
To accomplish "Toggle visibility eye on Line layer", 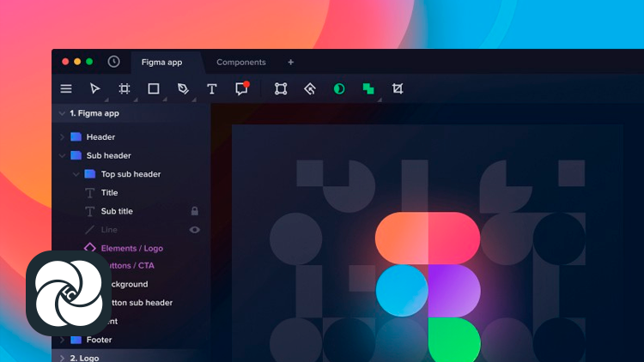I will tap(195, 230).
